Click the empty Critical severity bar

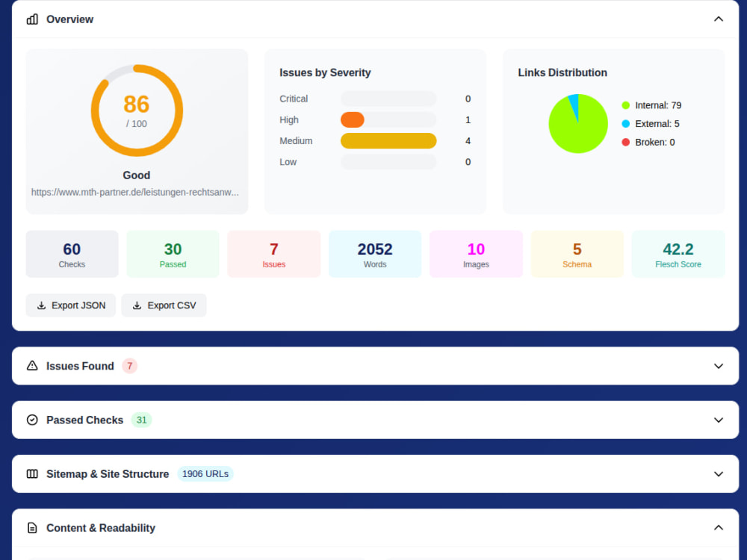(x=388, y=99)
